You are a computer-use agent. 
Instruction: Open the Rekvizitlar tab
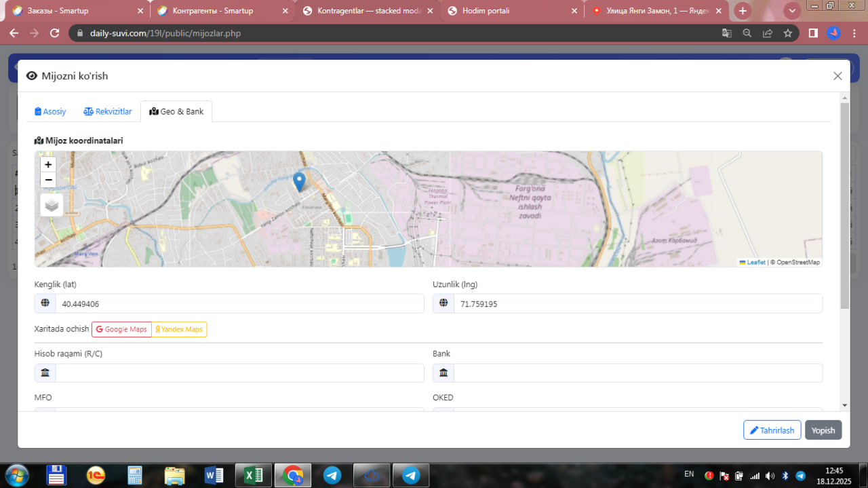click(107, 111)
